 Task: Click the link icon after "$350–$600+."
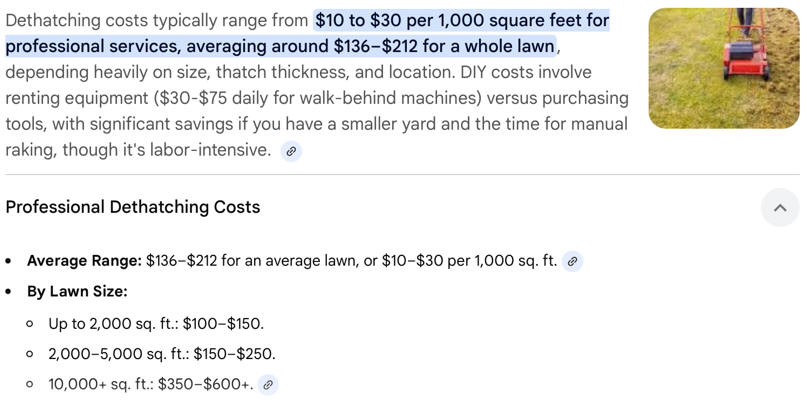(268, 384)
